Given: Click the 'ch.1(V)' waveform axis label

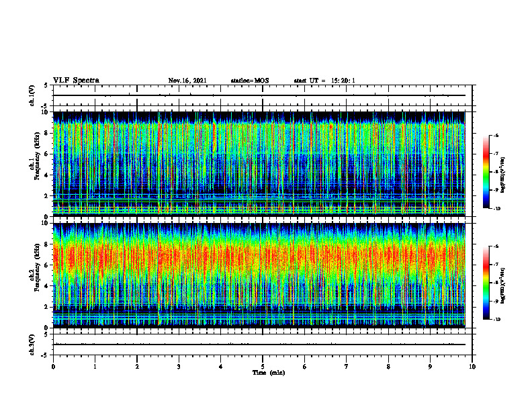Looking at the screenshot, I should pos(32,95).
